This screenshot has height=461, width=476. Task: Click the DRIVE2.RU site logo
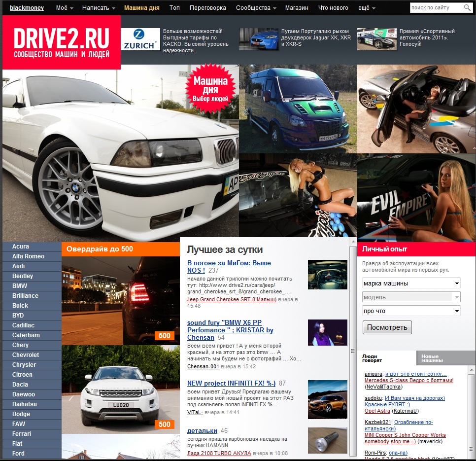(x=62, y=42)
